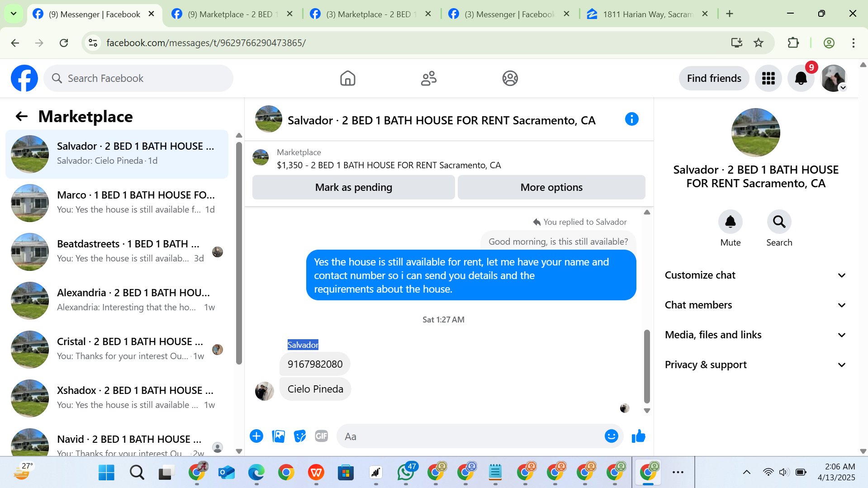Viewport: 868px width, 488px height.
Task: Install app icon in address bar
Action: tap(736, 43)
